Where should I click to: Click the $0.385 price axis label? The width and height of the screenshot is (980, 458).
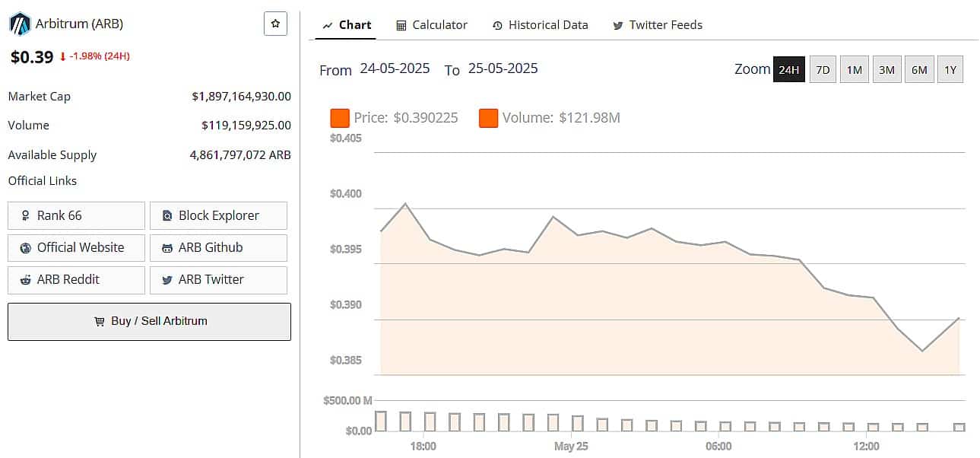pyautogui.click(x=346, y=361)
